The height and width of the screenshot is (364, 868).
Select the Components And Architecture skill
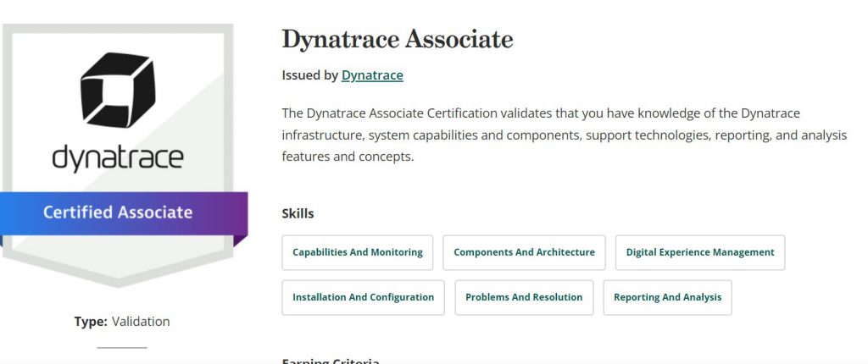(524, 252)
